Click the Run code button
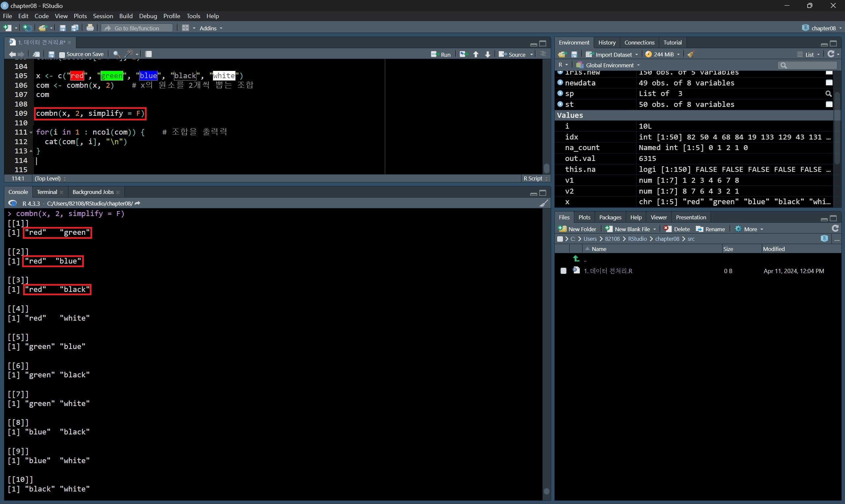The image size is (845, 504). [x=441, y=54]
